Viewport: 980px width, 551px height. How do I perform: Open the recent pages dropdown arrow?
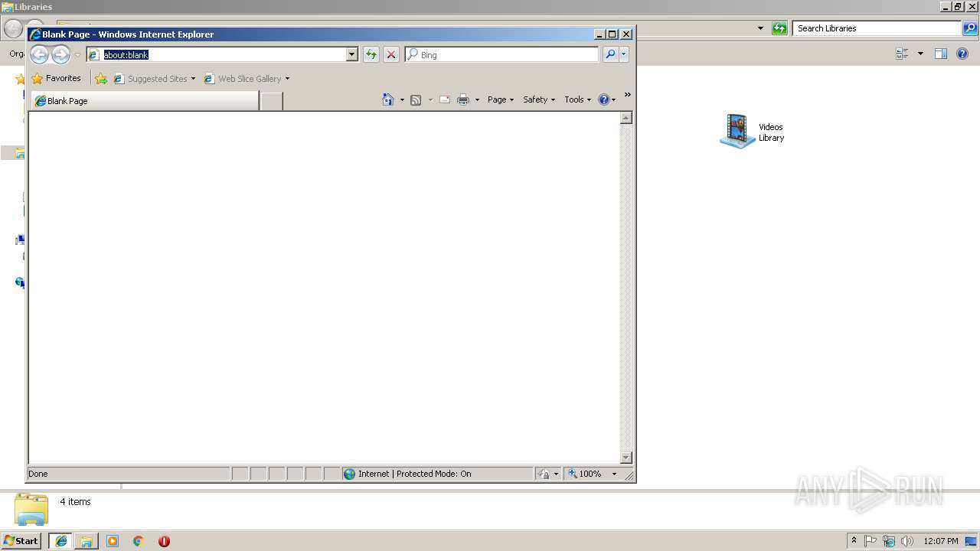(77, 55)
